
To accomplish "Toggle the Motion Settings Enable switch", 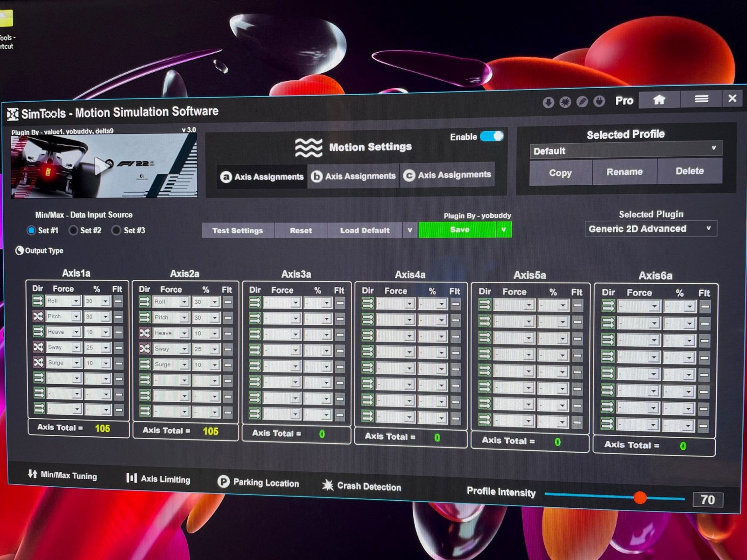I will [492, 136].
